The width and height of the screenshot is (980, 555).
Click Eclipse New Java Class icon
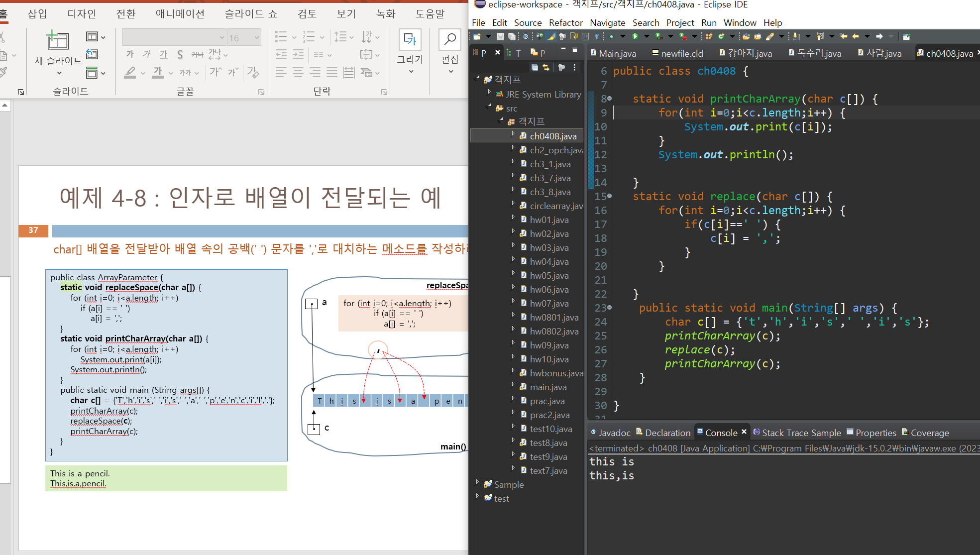pyautogui.click(x=721, y=36)
